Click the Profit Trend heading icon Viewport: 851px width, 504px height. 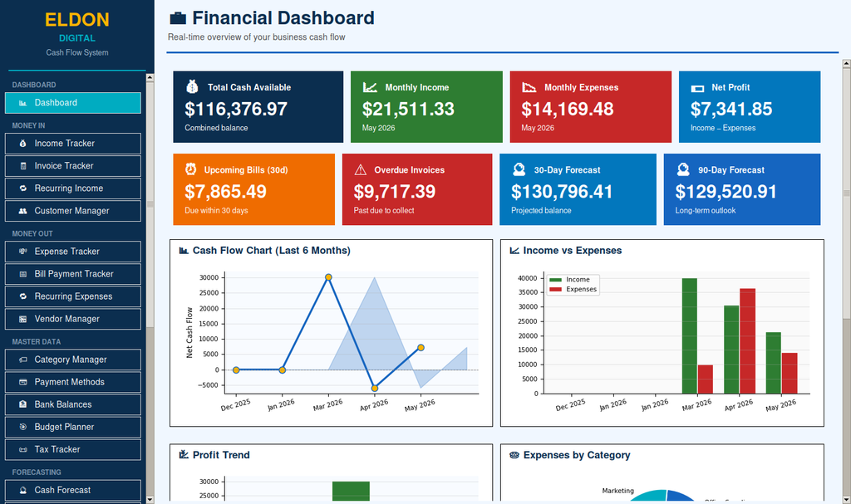184,455
